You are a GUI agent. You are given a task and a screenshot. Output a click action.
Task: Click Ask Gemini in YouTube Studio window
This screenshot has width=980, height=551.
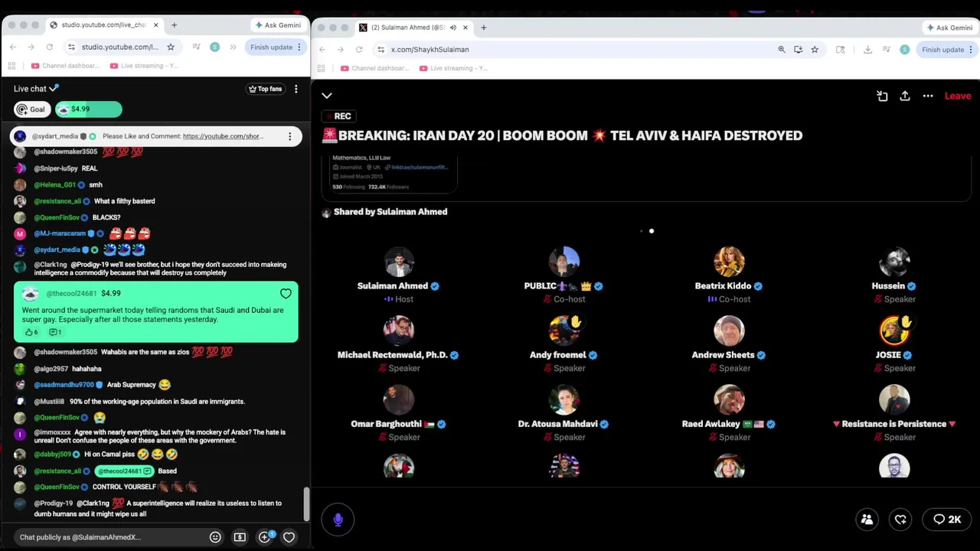point(278,25)
